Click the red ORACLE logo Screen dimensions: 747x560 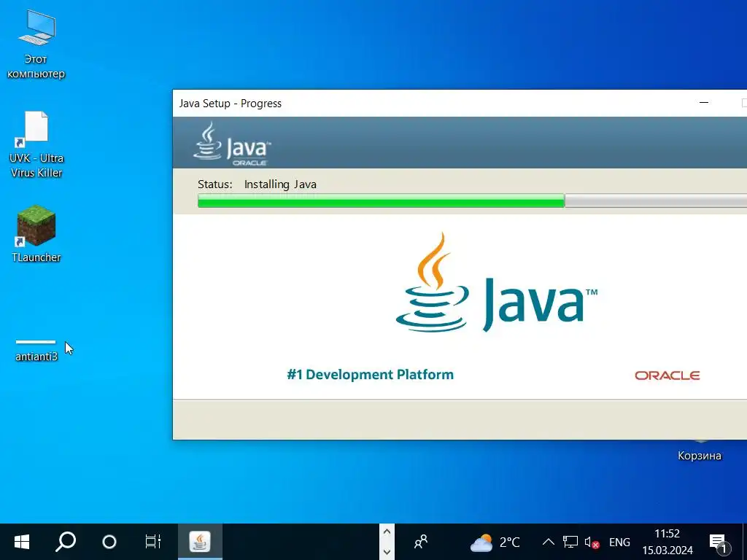tap(667, 376)
